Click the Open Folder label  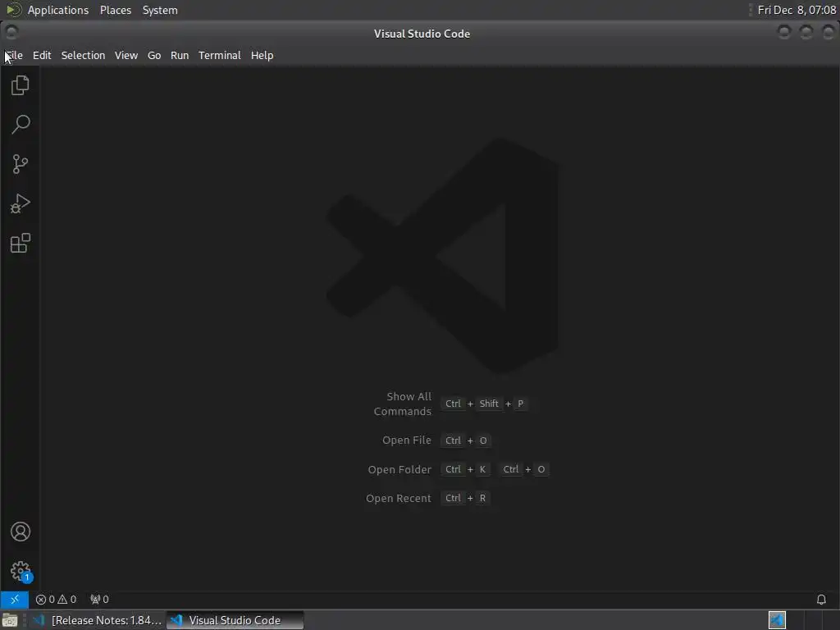point(399,469)
